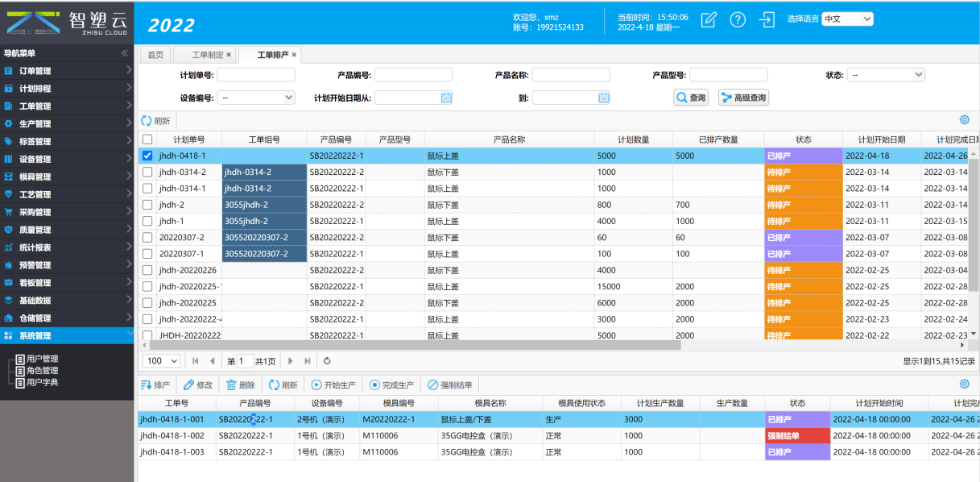Click the 高级查询 advanced search button
The height and width of the screenshot is (482, 980).
[x=743, y=98]
